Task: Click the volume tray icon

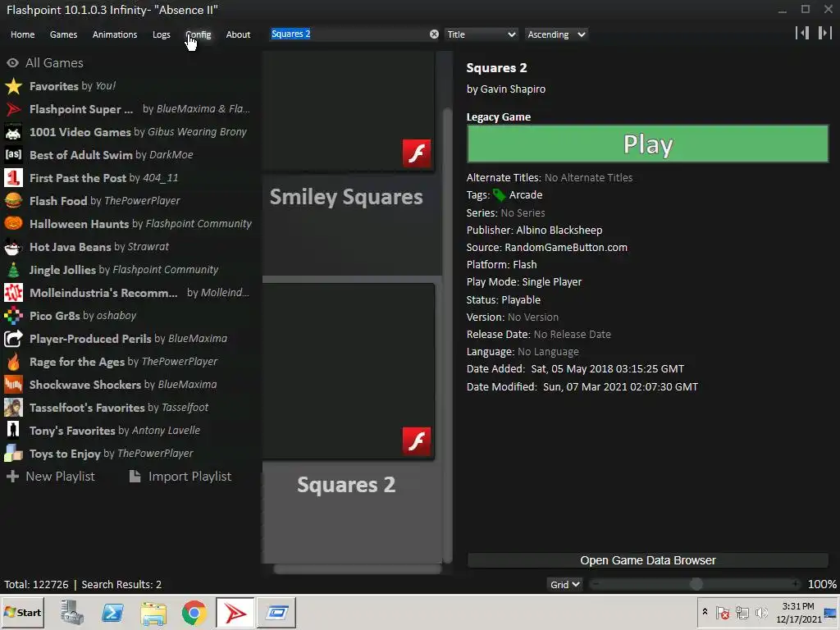Action: point(760,612)
